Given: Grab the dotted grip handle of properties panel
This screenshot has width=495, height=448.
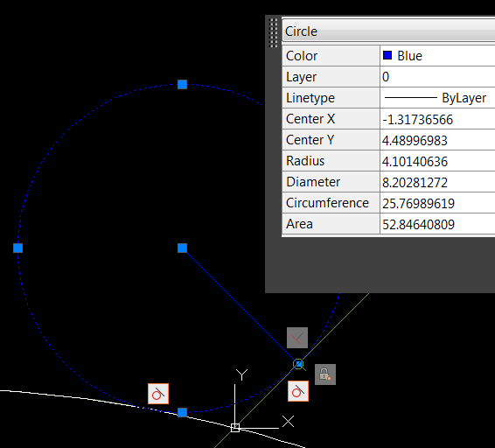Looking at the screenshot, I should tap(274, 32).
